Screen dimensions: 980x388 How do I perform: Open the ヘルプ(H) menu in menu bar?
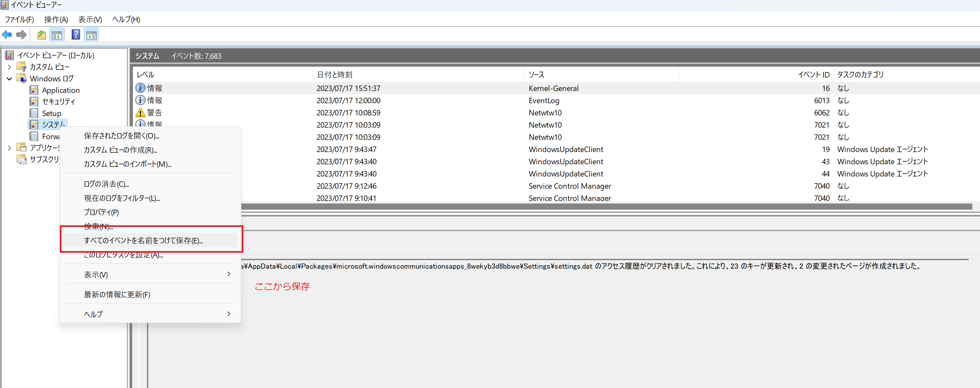coord(126,19)
